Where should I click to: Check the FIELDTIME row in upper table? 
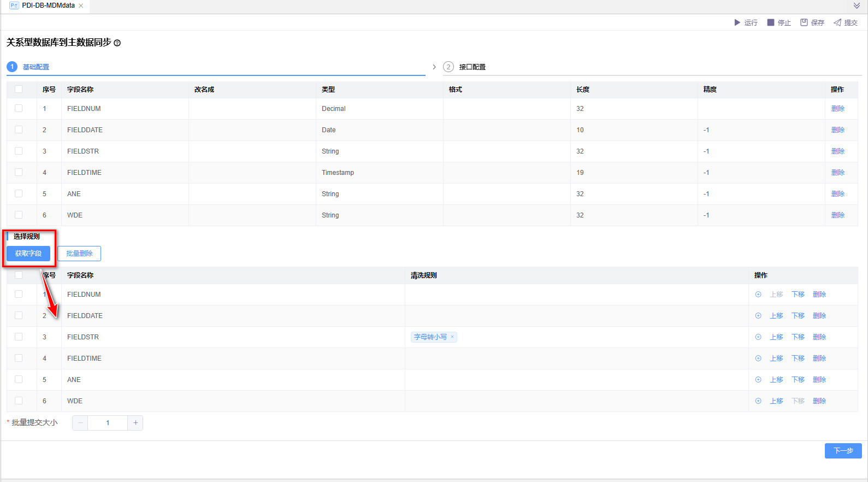tap(19, 173)
